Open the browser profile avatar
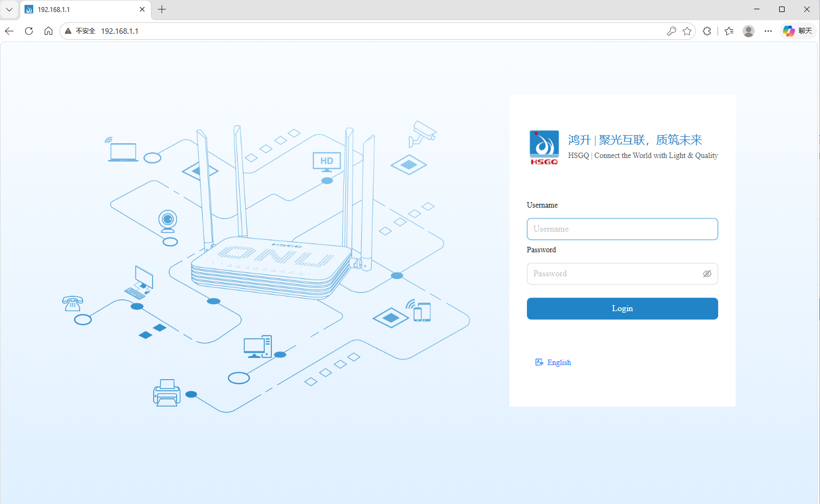Screen dimensions: 820x504 coord(749,31)
